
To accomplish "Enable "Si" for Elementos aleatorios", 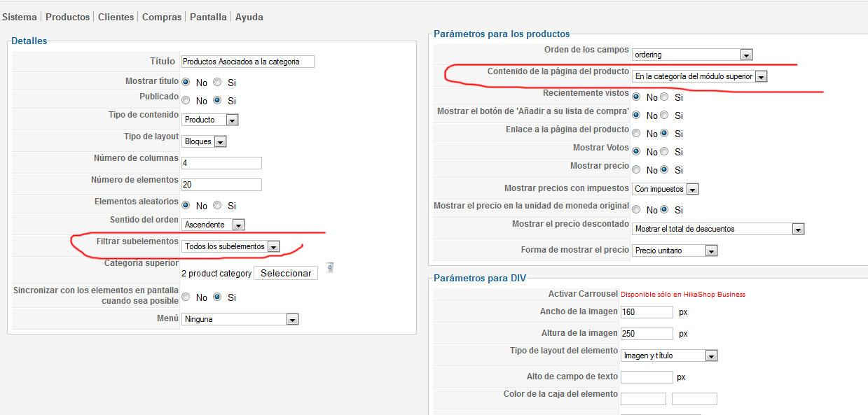I will click(217, 206).
